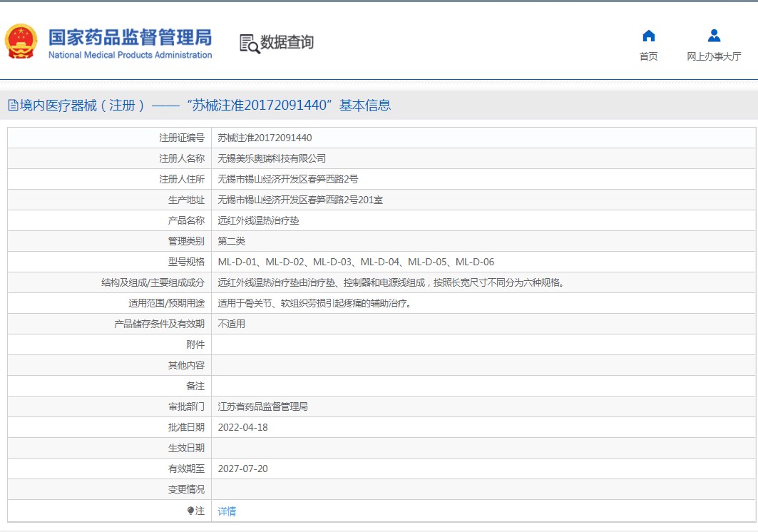Click the 批准日期 label
The height and width of the screenshot is (532, 758).
click(186, 428)
